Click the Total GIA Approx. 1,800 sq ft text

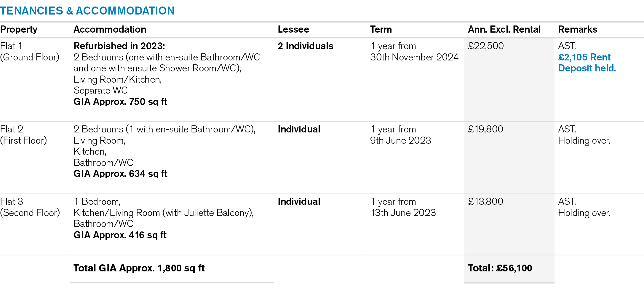139,268
